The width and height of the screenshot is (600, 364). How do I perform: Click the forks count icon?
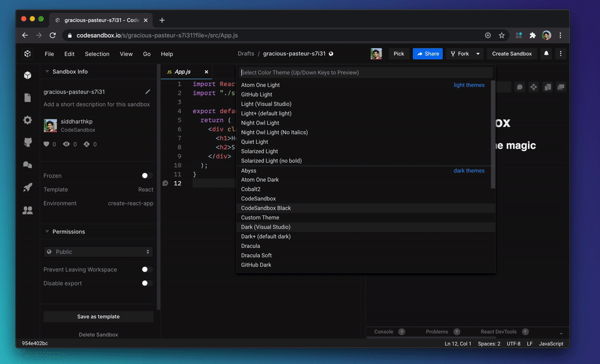tap(87, 144)
